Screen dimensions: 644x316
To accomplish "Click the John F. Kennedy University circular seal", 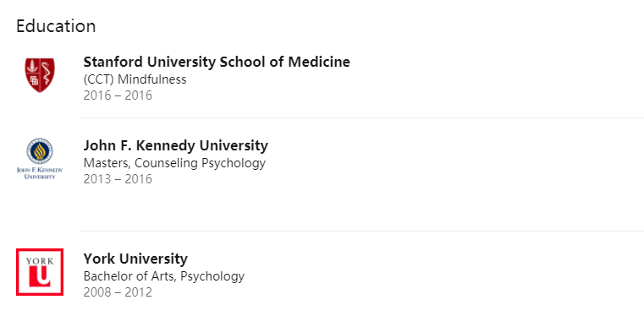I will pos(40,151).
